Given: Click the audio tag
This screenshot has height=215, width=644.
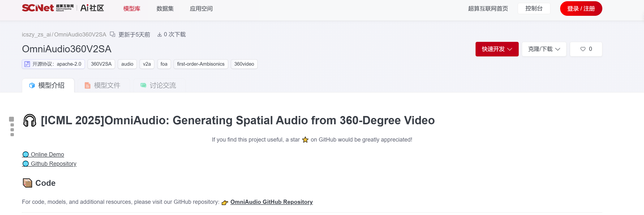Looking at the screenshot, I should (x=127, y=64).
